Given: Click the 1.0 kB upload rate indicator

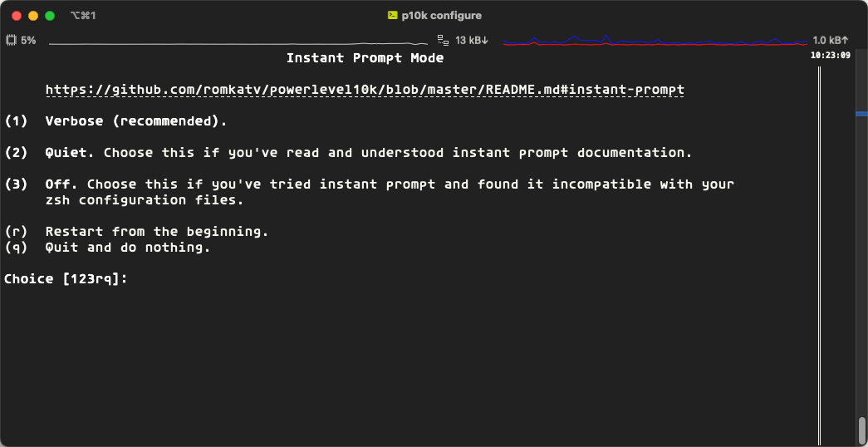Looking at the screenshot, I should pos(830,40).
